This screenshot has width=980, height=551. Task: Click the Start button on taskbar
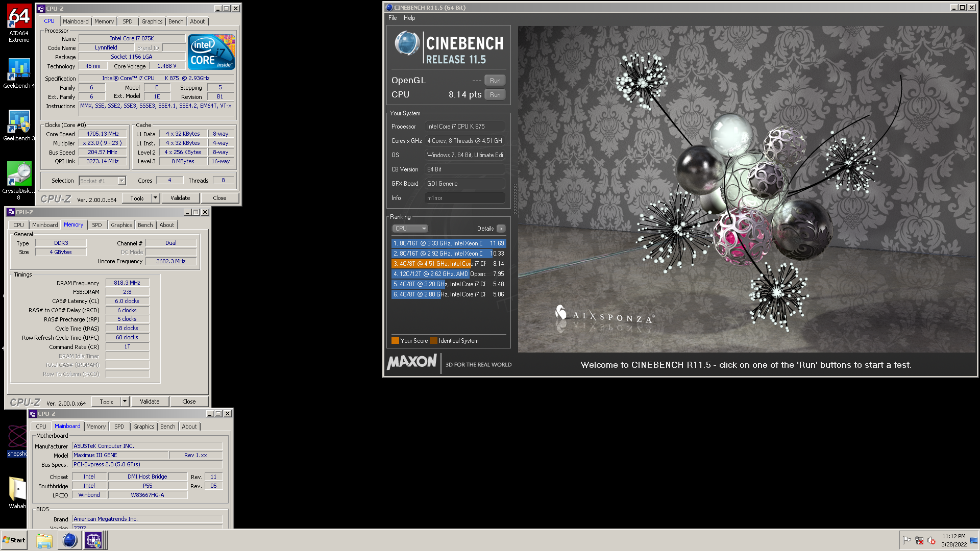click(14, 540)
